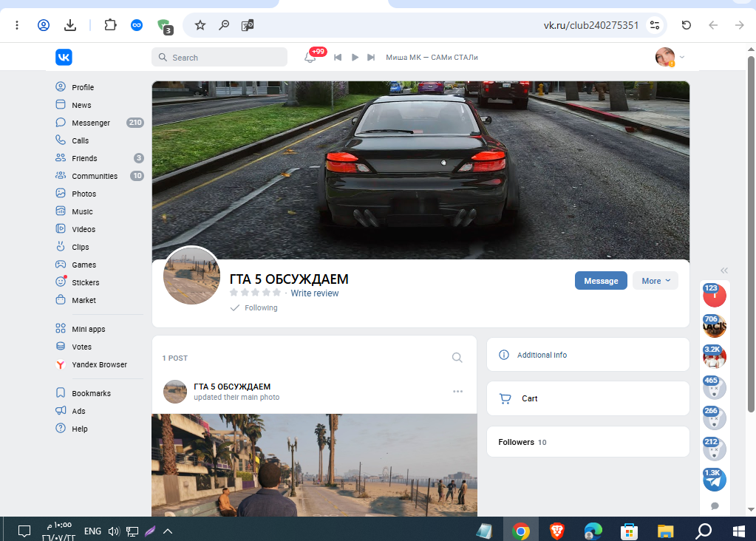Open the VK logo home icon
756x541 pixels.
pyautogui.click(x=64, y=58)
